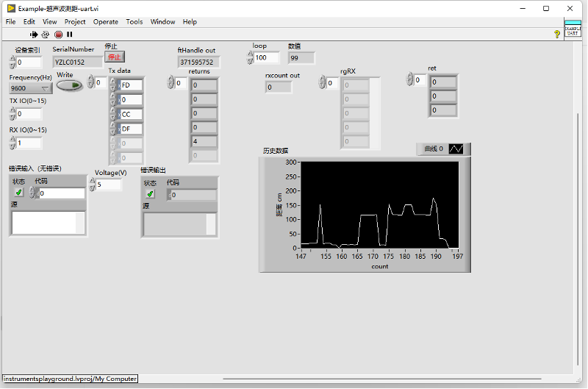The width and height of the screenshot is (588, 389).
Task: Open the Frequency(Hz) dropdown showing 9600
Action: 30,88
